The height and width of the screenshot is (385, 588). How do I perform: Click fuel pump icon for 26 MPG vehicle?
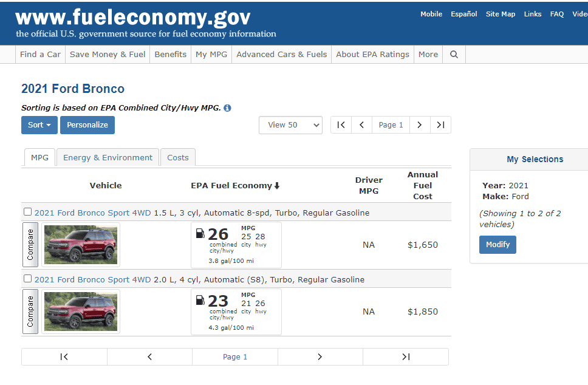click(200, 234)
